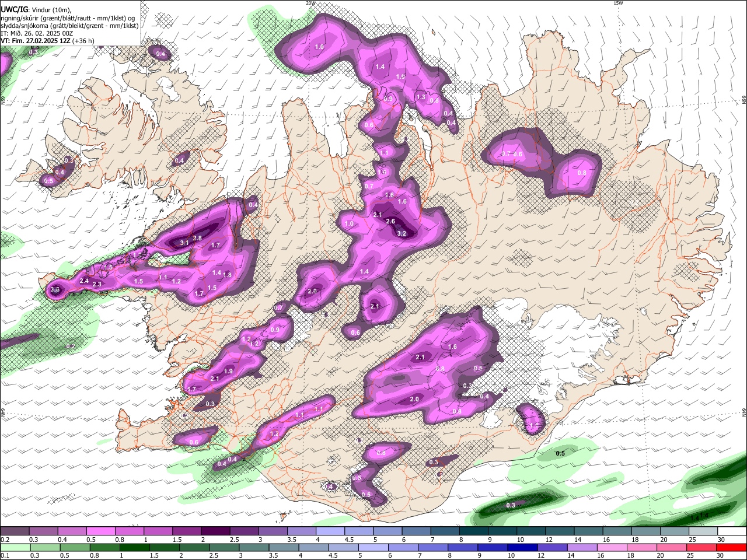
Task: Click the 'slydda/snjókoma' legend description line
Action: 69,26
